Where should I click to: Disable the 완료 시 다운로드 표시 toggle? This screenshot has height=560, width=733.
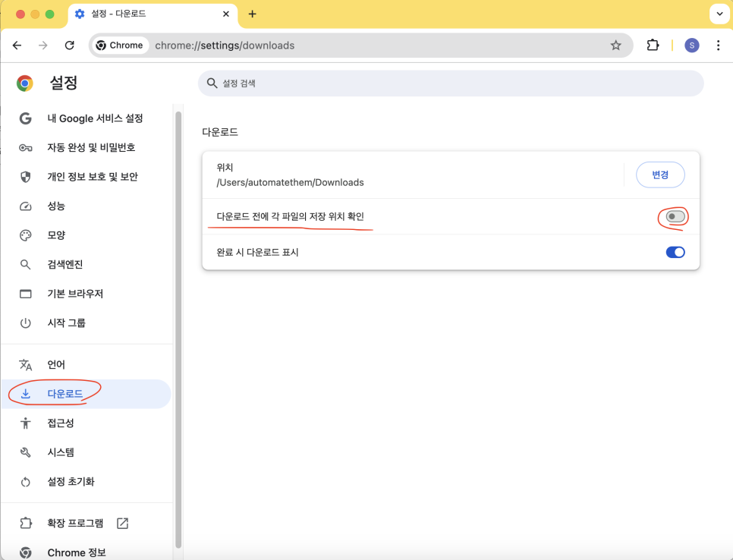(675, 252)
